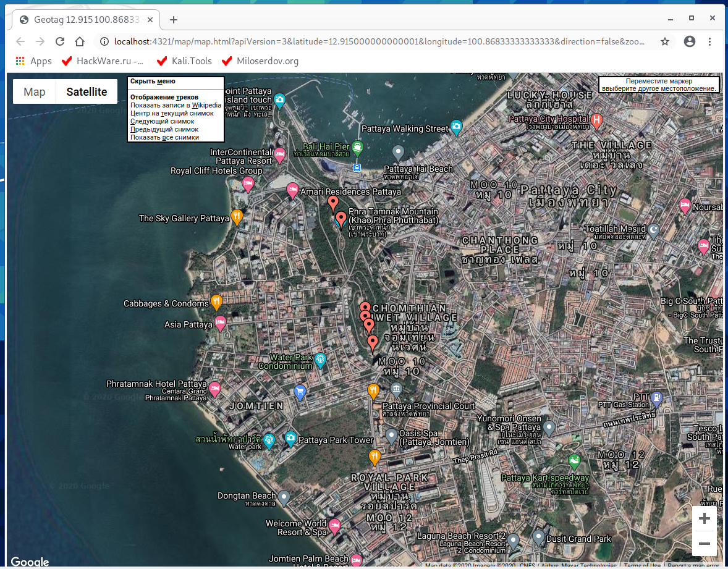Click the Toatillah Masjid mosque icon
The width and height of the screenshot is (728, 569).
pos(653,230)
